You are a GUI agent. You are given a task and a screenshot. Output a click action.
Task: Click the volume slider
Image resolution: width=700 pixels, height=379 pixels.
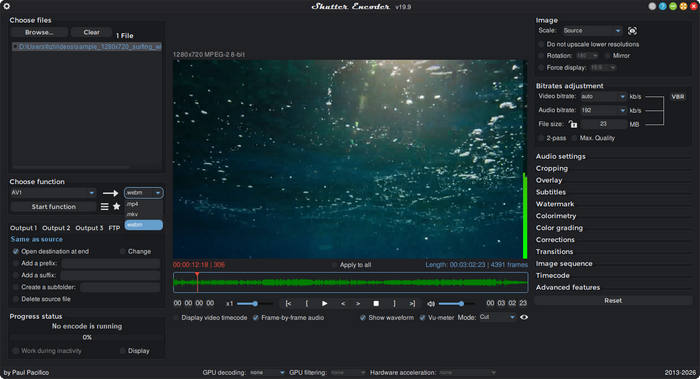[456, 304]
